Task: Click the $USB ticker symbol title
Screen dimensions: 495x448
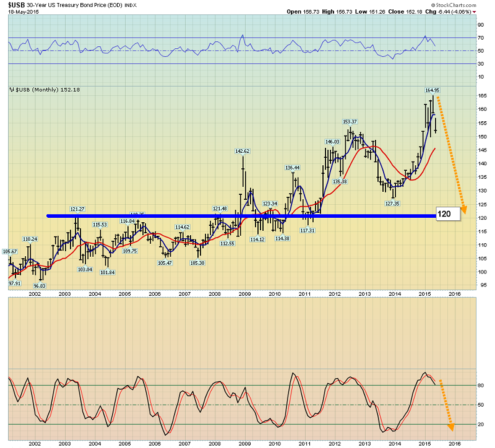Action: [16, 4]
